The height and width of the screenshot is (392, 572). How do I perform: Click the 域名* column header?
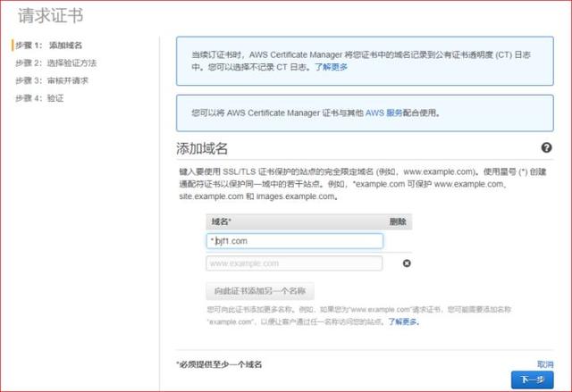pos(222,221)
